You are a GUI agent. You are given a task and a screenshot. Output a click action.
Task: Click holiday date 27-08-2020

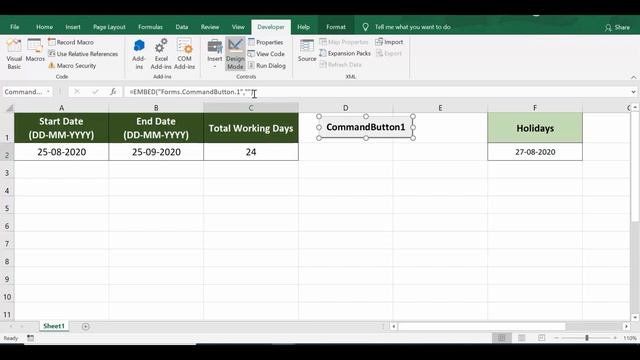pos(535,152)
